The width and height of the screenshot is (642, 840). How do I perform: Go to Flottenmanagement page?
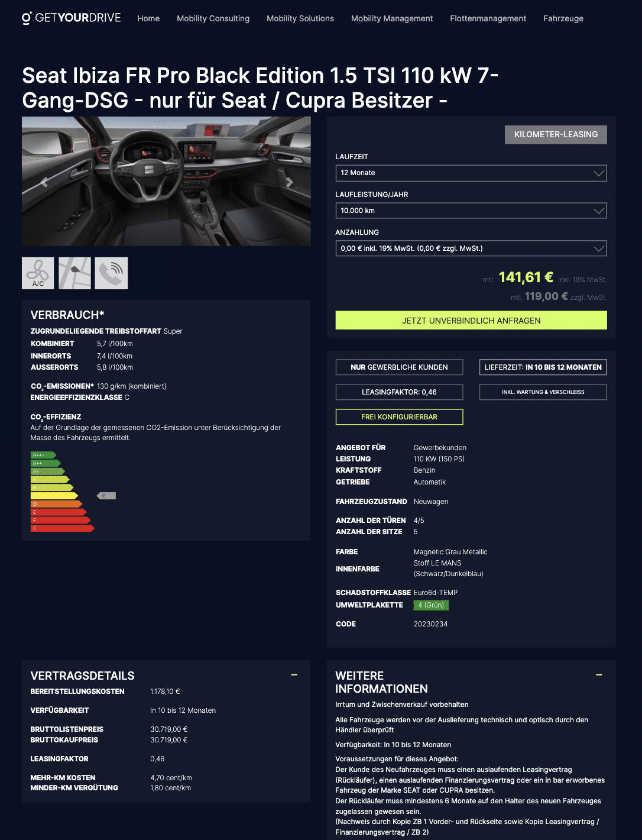point(488,18)
